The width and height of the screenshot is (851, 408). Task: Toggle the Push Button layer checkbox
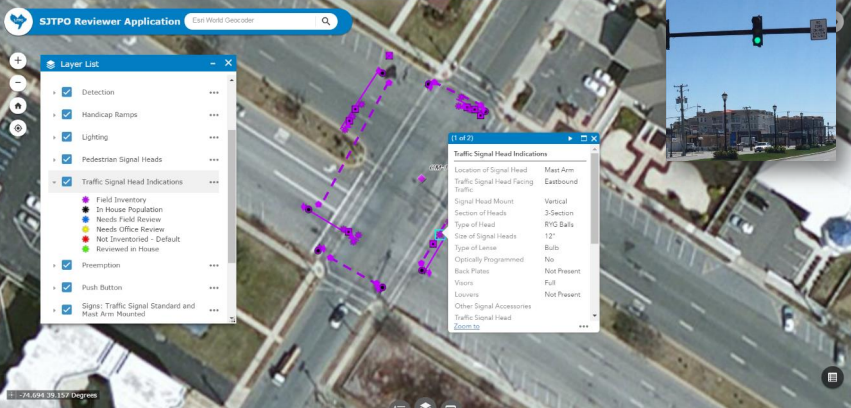tap(67, 287)
